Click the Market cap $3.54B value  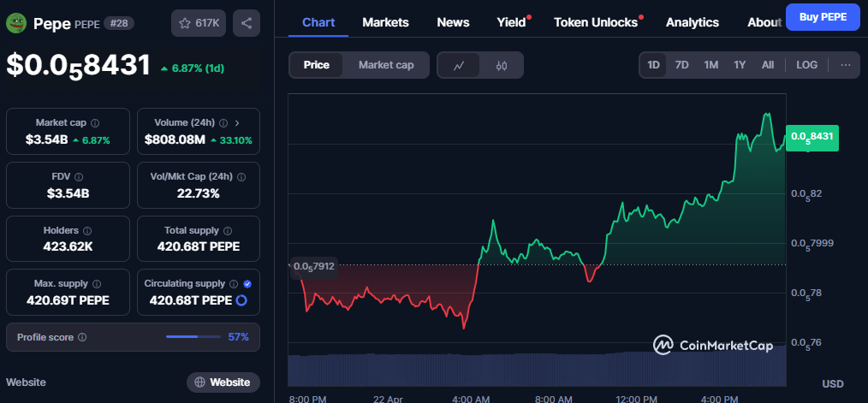coord(46,140)
